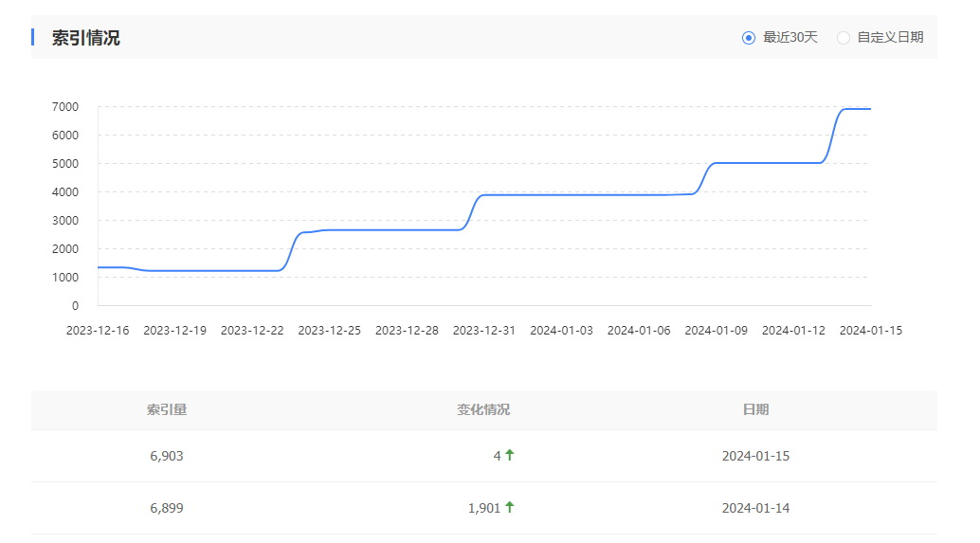Click y-axis label 6000
The image size is (980, 543).
pyautogui.click(x=65, y=135)
